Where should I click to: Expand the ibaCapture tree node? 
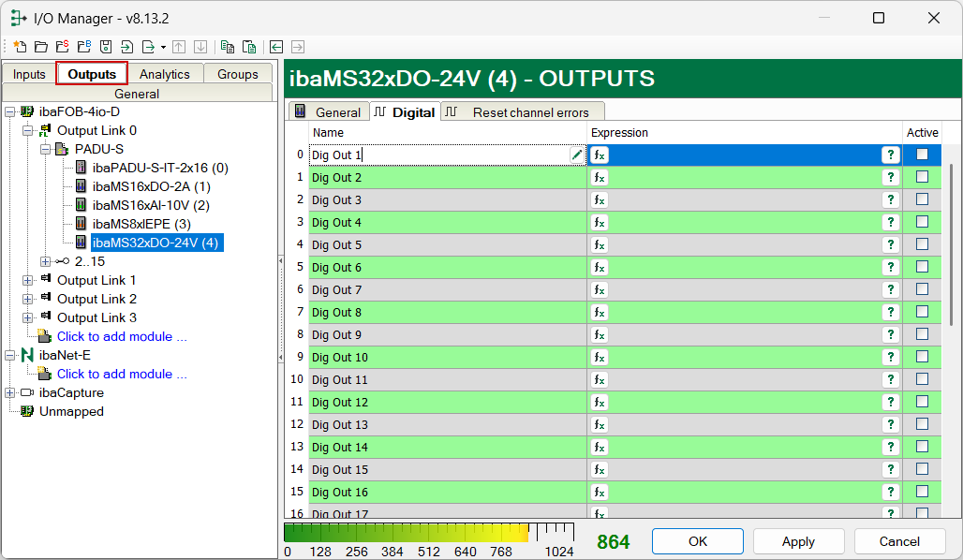(10, 392)
